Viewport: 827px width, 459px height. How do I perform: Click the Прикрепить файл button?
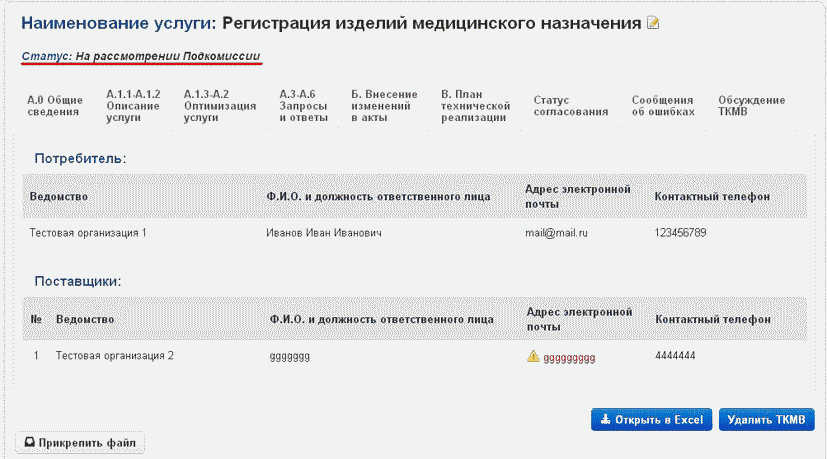pyautogui.click(x=82, y=441)
